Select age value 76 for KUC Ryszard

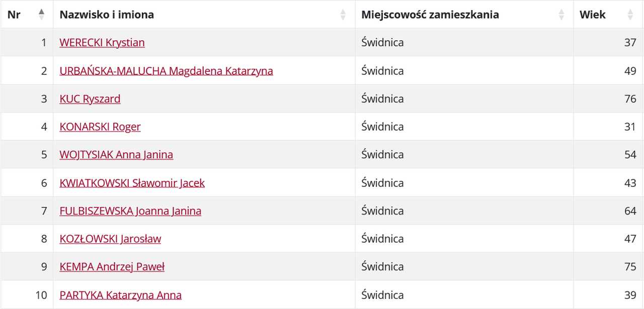coord(630,99)
